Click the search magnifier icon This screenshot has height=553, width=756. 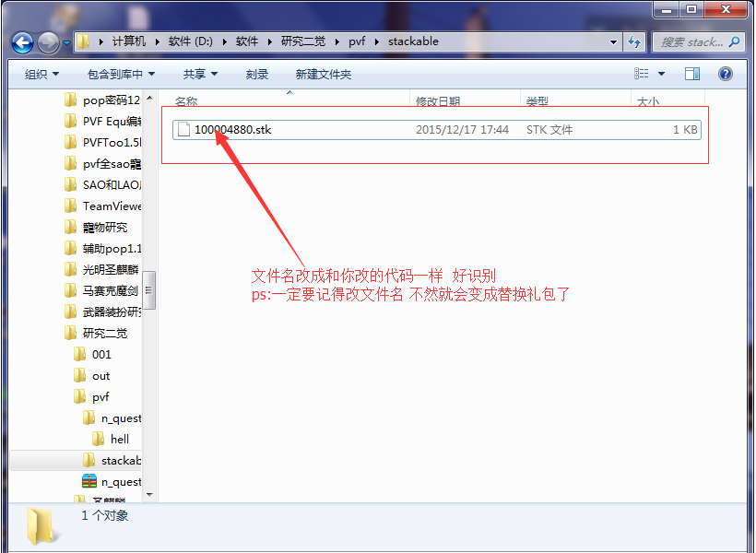(734, 41)
